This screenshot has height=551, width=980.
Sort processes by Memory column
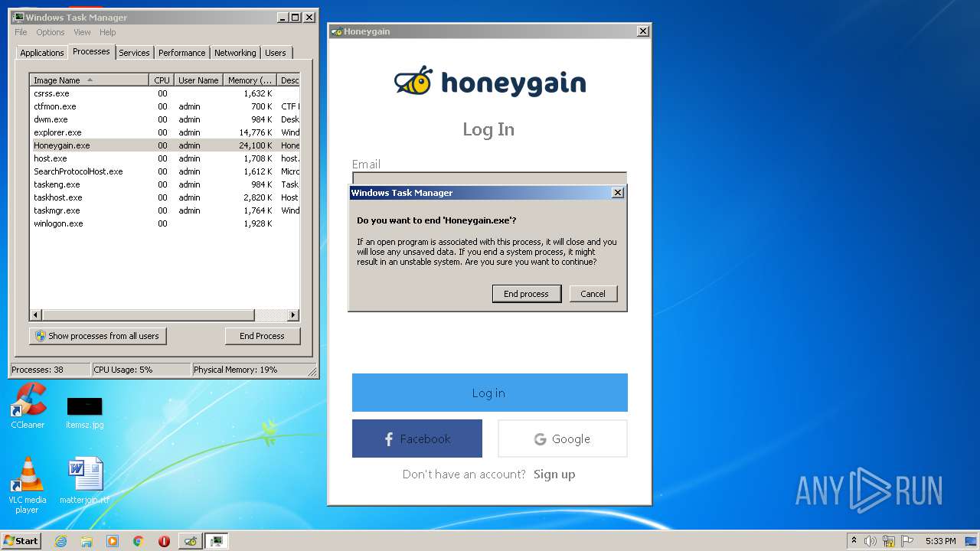[x=250, y=80]
